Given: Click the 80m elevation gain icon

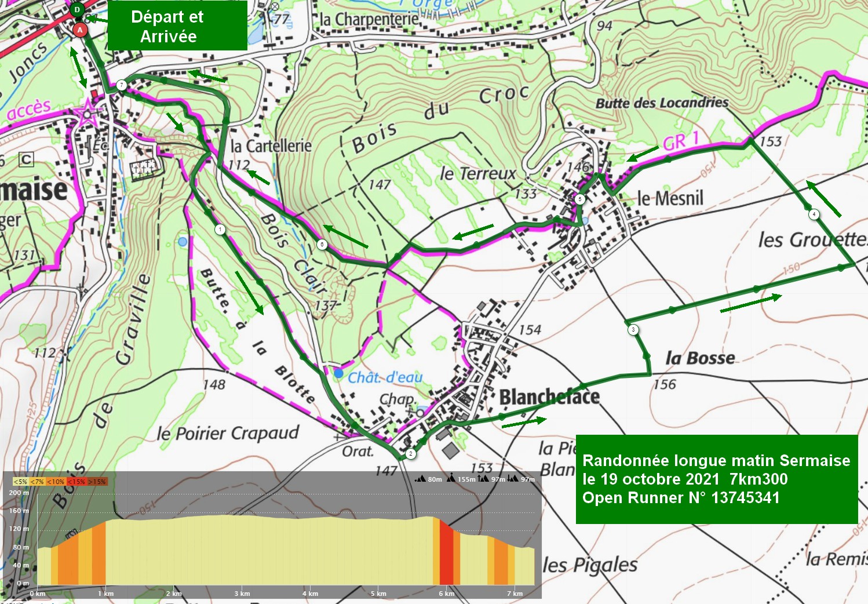Looking at the screenshot, I should [x=421, y=479].
